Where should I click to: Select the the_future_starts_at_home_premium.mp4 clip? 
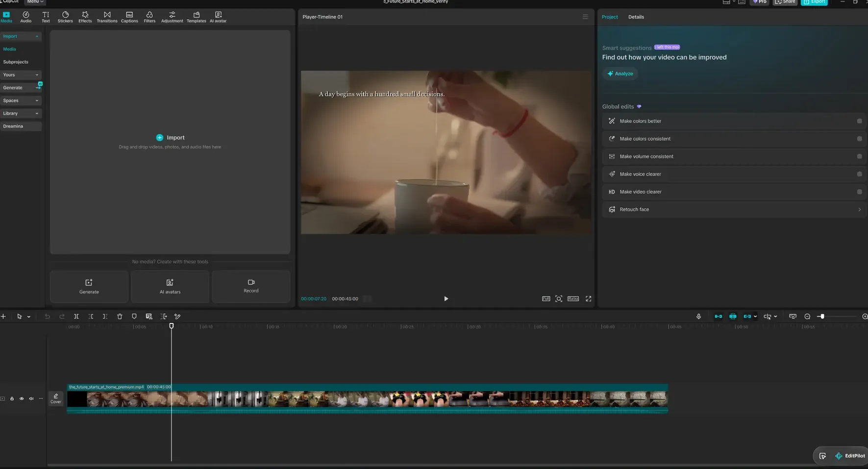368,398
